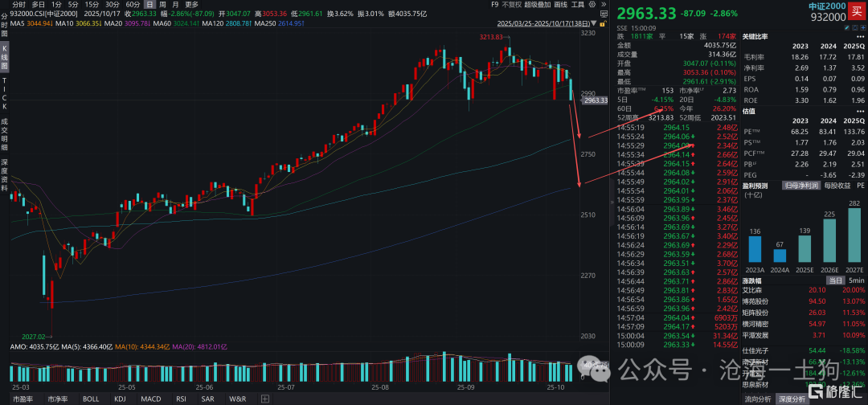The height and width of the screenshot is (405, 868).
Task: Toggle 5min in 涨跌幅 ranking
Action: [x=857, y=279]
